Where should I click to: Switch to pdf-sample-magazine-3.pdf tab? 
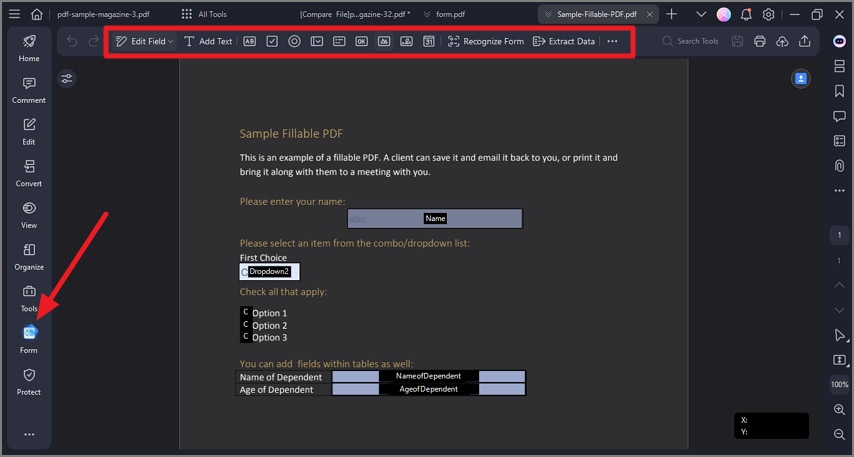[x=103, y=14]
